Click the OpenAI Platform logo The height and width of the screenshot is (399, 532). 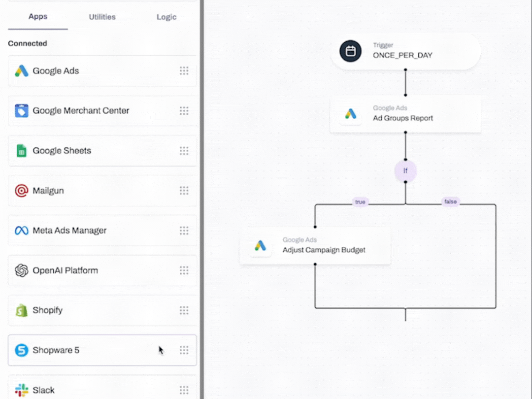coord(21,270)
